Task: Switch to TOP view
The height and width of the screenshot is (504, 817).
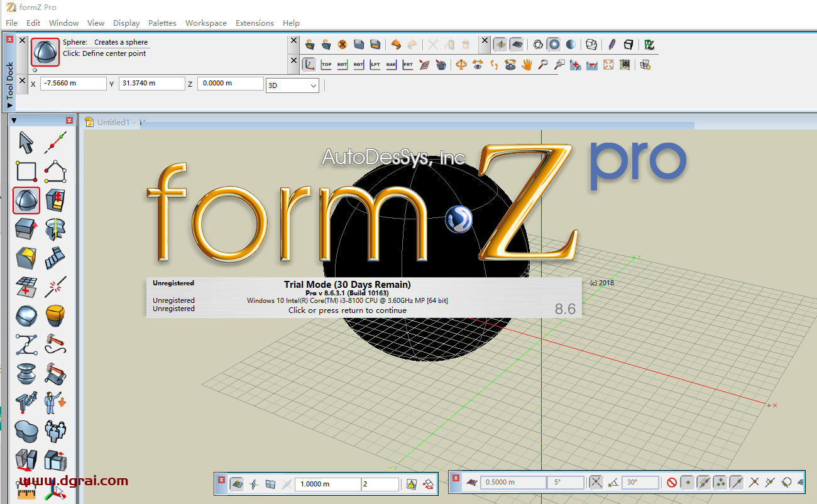Action: [326, 64]
